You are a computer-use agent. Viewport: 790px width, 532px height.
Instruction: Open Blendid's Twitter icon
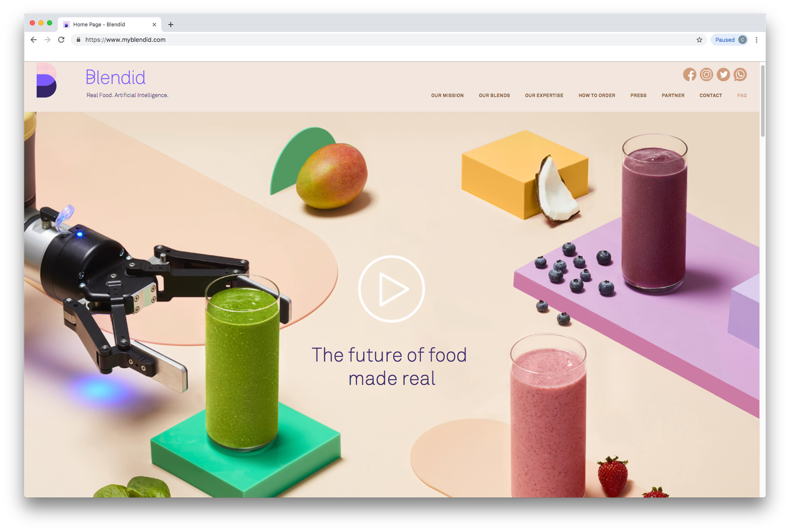pos(723,75)
